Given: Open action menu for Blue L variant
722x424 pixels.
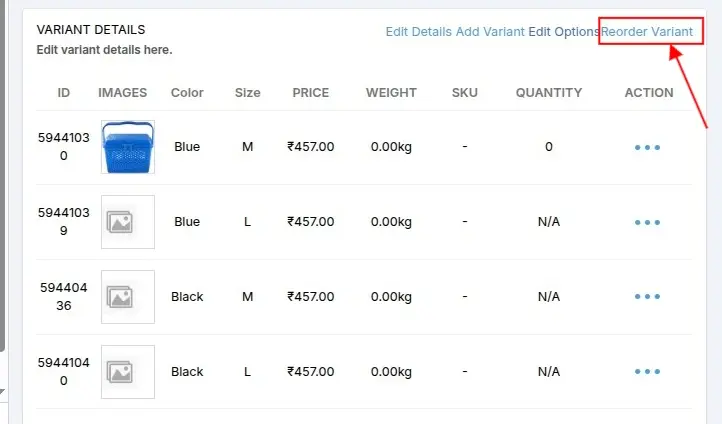Looking at the screenshot, I should coord(647,222).
